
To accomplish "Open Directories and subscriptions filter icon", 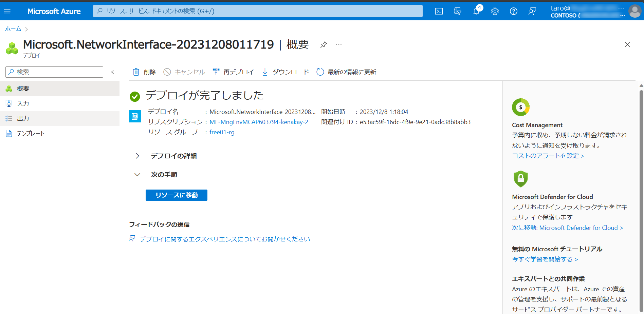I will pyautogui.click(x=457, y=11).
